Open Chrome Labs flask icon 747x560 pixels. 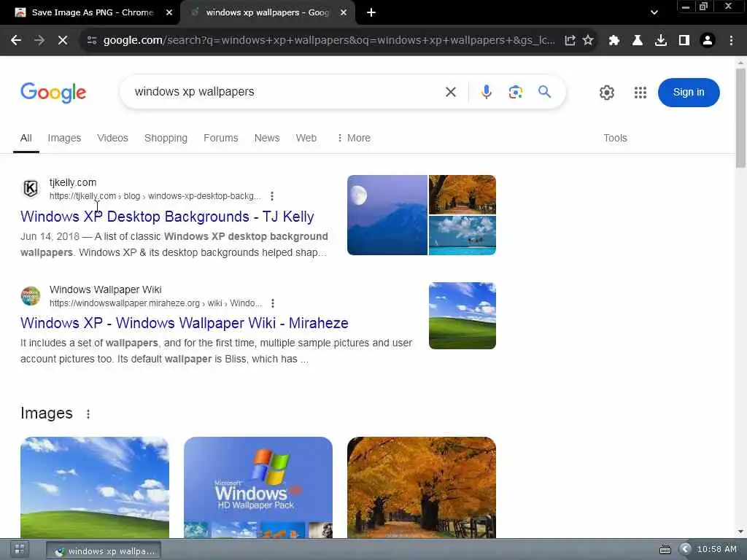pyautogui.click(x=638, y=41)
